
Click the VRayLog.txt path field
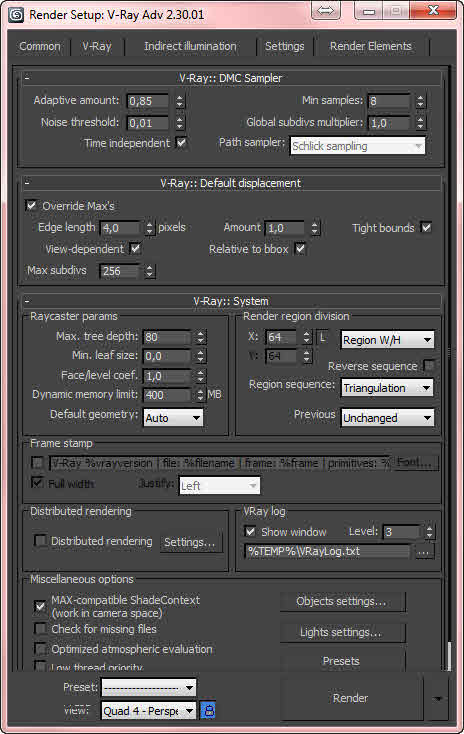(x=327, y=551)
